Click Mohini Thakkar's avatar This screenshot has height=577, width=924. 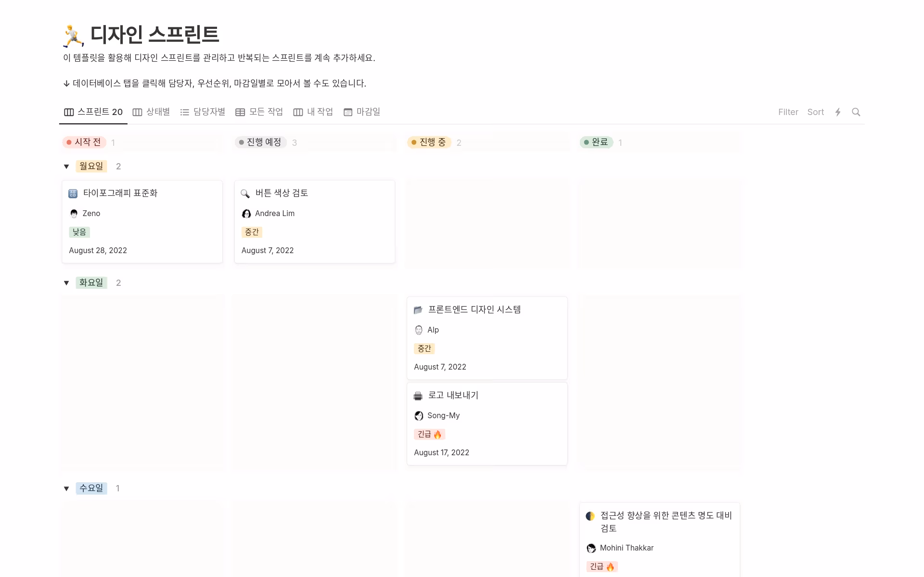point(590,548)
